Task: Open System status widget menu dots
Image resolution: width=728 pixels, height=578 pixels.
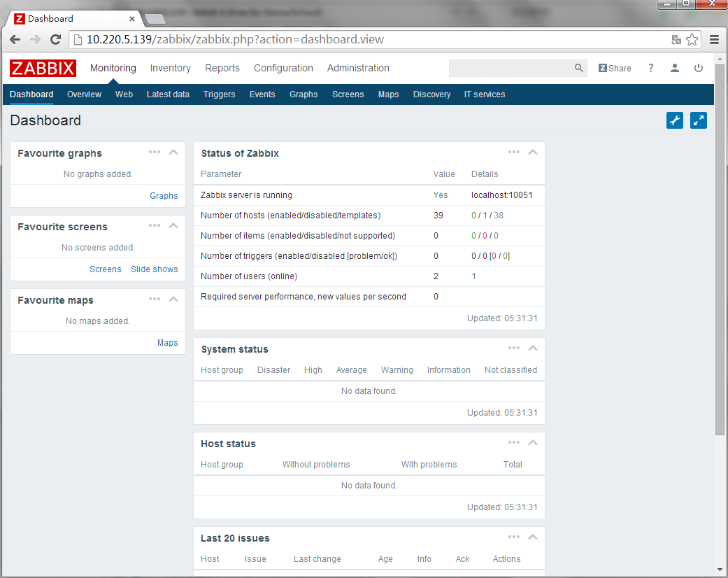Action: (514, 348)
